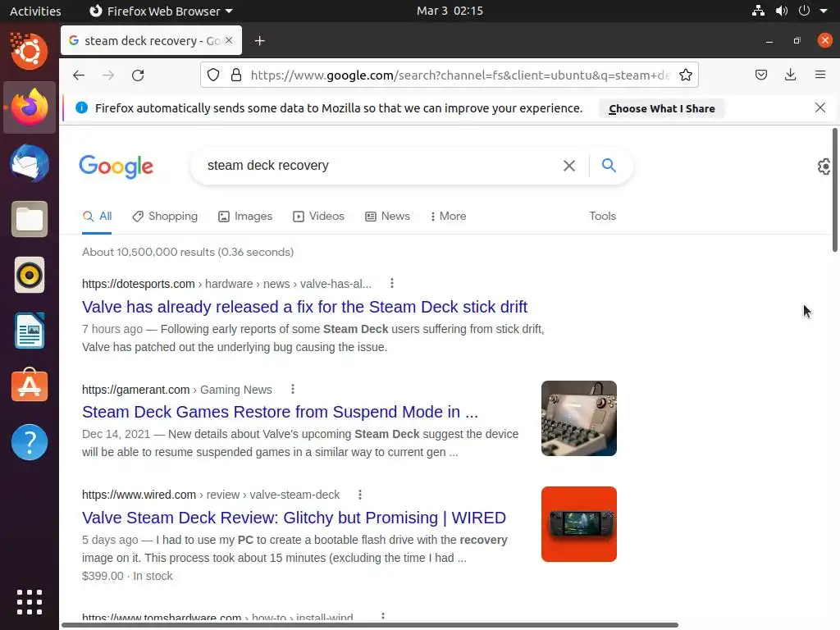840x630 pixels.
Task: Expand Firefox Web Browser app menu
Action: 161,11
